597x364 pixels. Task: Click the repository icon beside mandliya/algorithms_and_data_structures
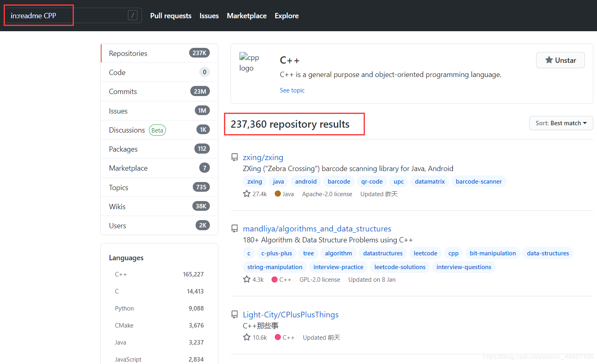click(x=235, y=229)
